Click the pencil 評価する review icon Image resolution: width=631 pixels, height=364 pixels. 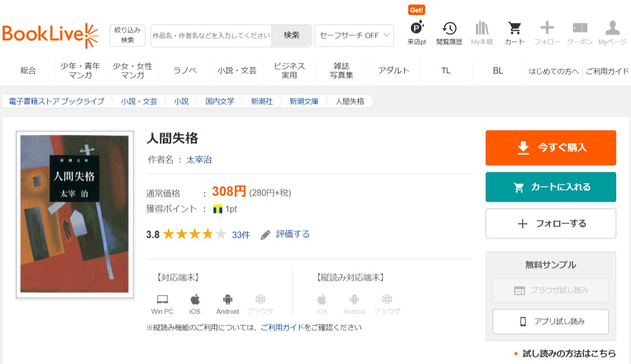point(265,235)
